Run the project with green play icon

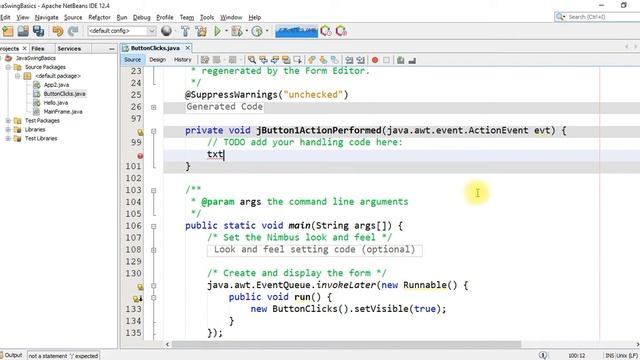[218, 31]
